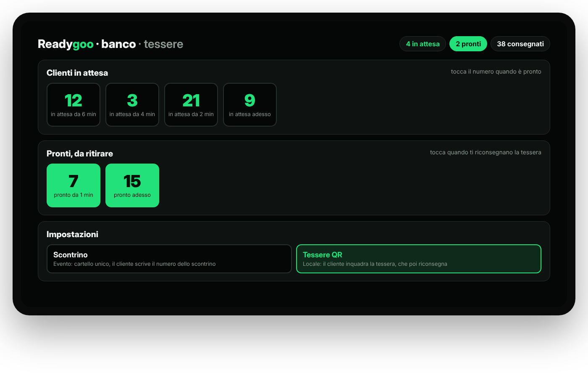Screen dimensions: 588x373
Task: Choose the Scontrino mode option
Action: [x=169, y=259]
